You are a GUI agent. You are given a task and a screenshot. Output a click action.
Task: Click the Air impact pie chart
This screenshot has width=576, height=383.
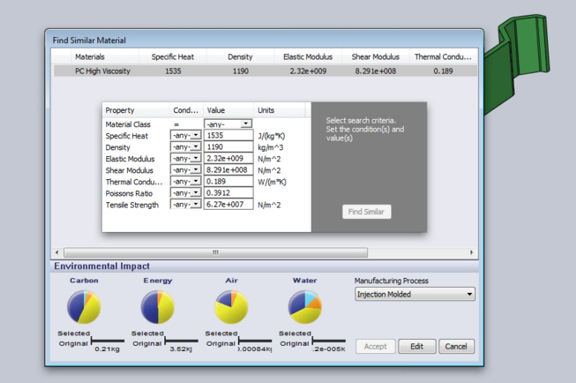pyautogui.click(x=231, y=307)
